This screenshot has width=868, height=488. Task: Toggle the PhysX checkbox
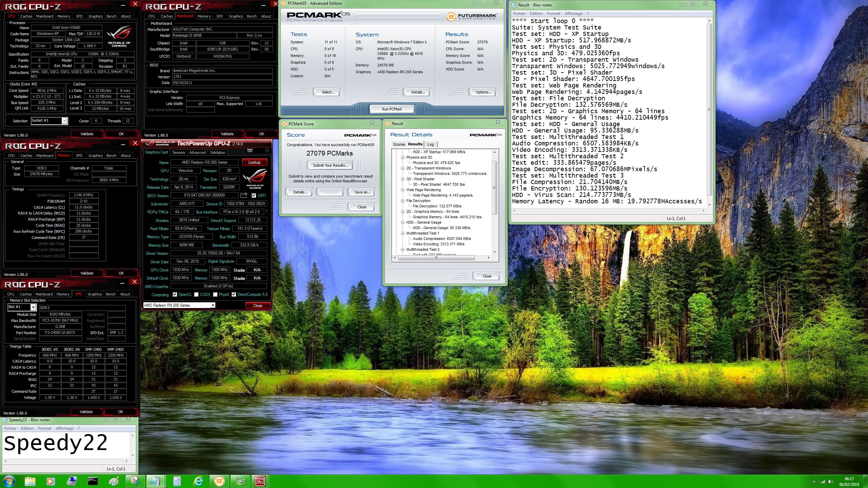click(215, 294)
